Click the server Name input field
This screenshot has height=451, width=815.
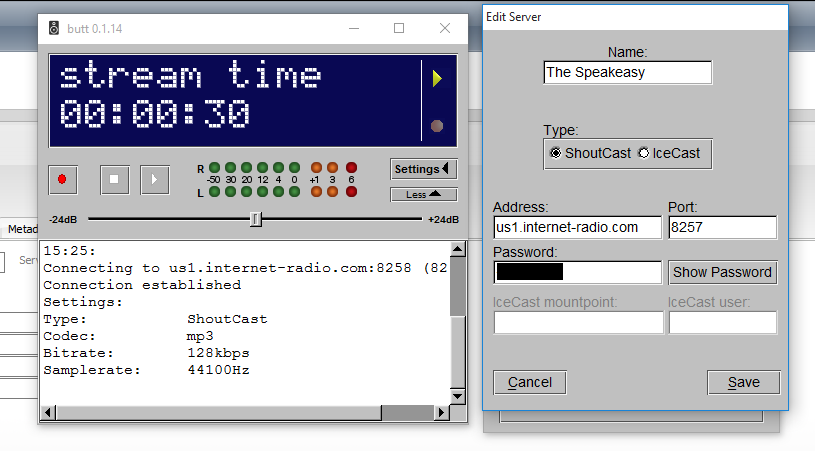coord(627,73)
